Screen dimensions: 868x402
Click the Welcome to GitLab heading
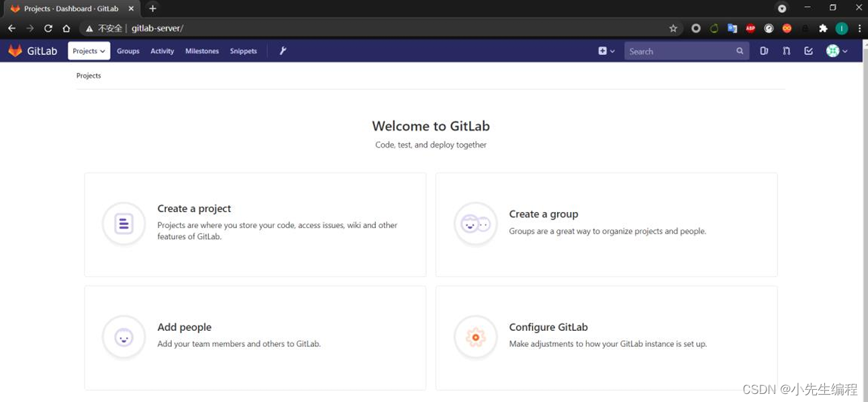[x=431, y=126]
